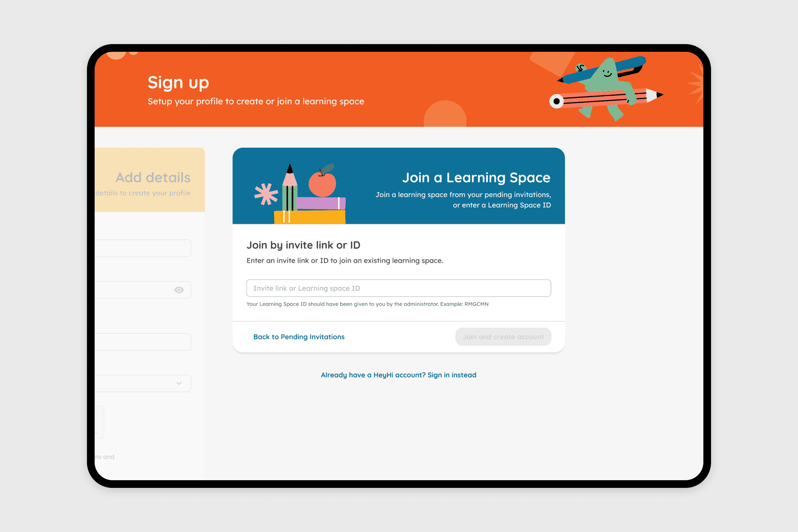Viewport: 798px width, 532px height.
Task: Click Already have a HeyHi account link
Action: coord(398,375)
